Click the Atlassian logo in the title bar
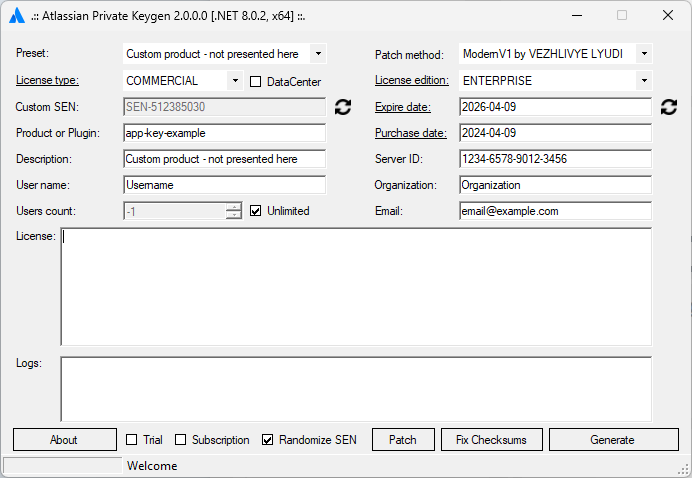The height and width of the screenshot is (478, 692). 17,15
